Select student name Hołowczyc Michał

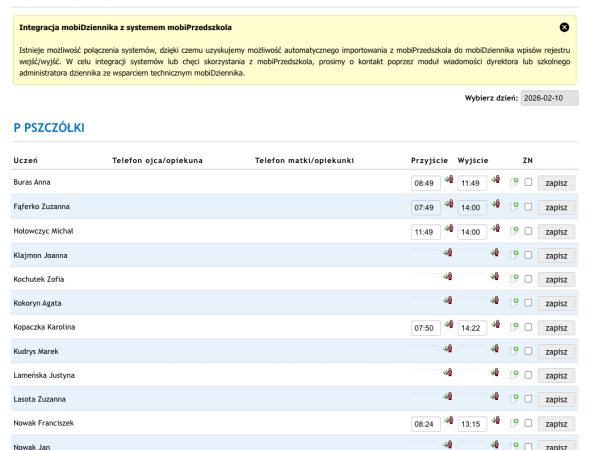(x=43, y=231)
